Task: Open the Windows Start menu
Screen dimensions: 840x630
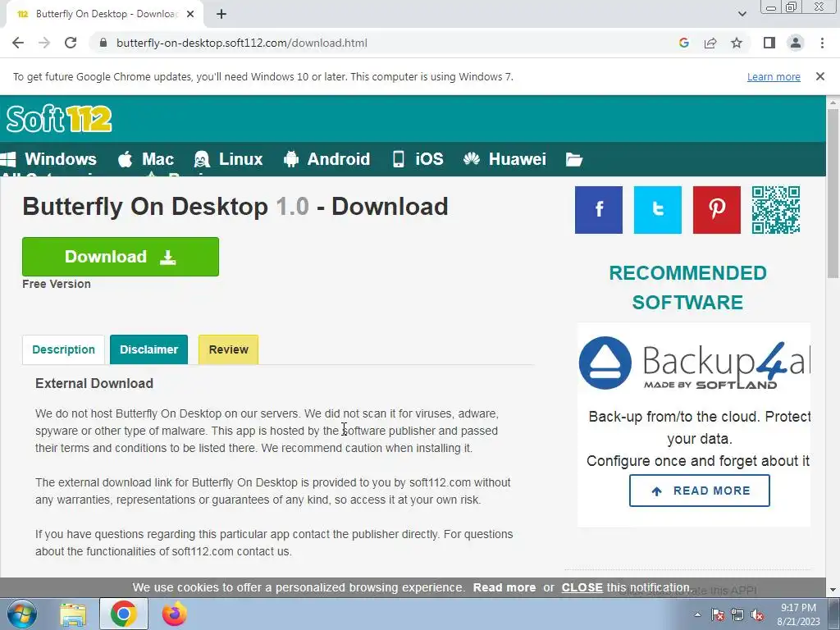Action: (x=22, y=614)
